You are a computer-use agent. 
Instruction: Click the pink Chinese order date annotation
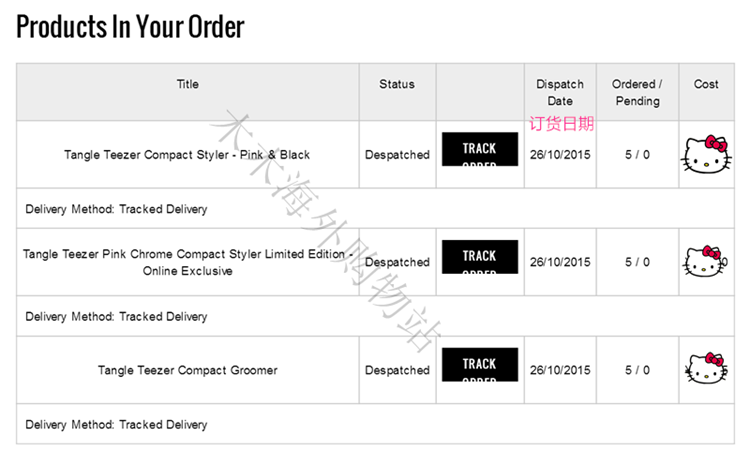561,124
